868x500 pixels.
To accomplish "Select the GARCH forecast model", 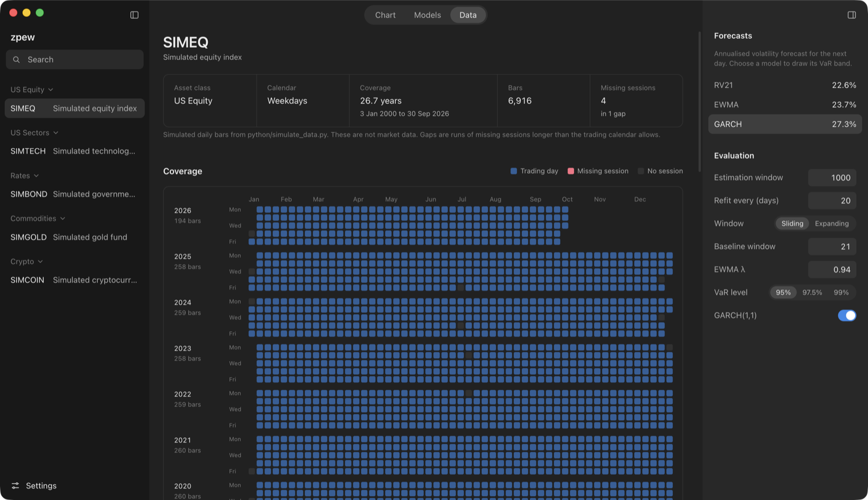I will (x=785, y=124).
